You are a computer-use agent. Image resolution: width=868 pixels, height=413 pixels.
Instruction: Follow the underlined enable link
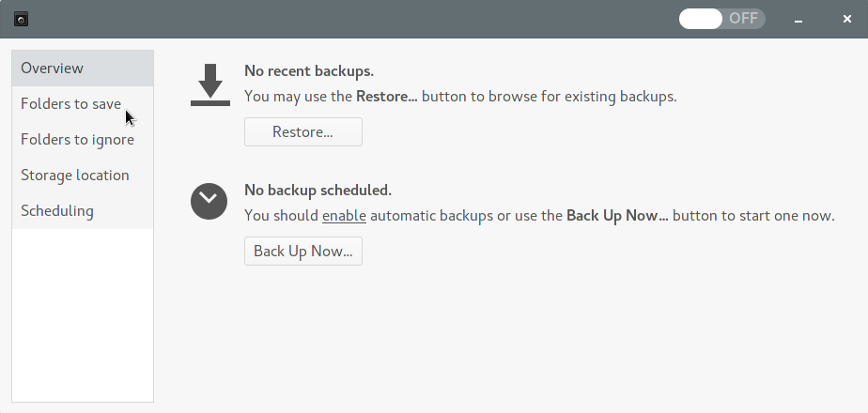(x=344, y=216)
